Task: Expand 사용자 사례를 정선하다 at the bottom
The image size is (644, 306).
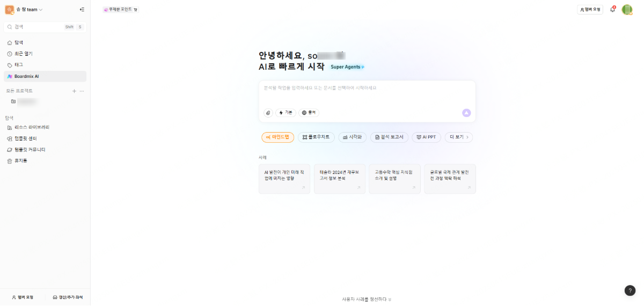Action: pyautogui.click(x=367, y=299)
